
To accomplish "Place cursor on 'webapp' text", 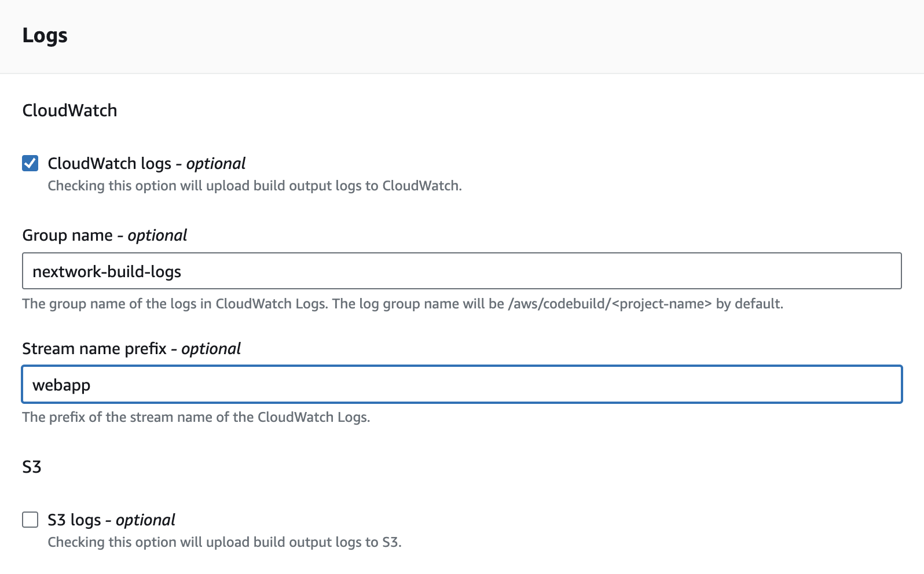I will pos(61,385).
